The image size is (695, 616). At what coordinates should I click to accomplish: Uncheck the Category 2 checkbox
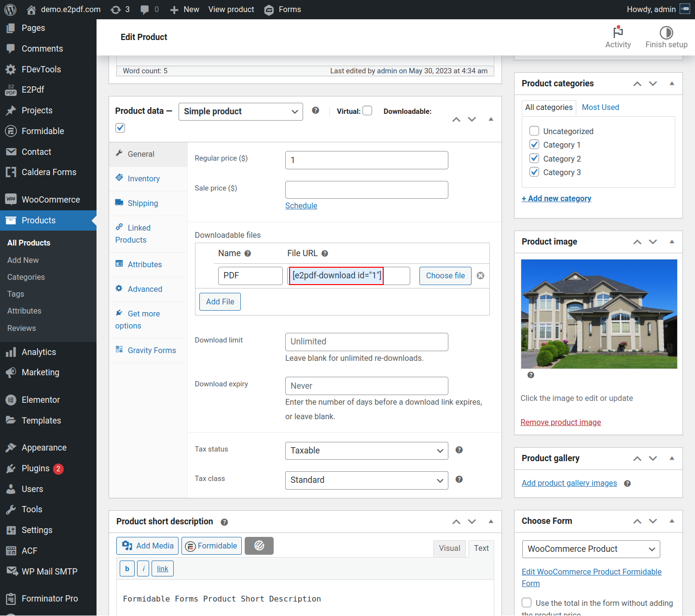(534, 158)
